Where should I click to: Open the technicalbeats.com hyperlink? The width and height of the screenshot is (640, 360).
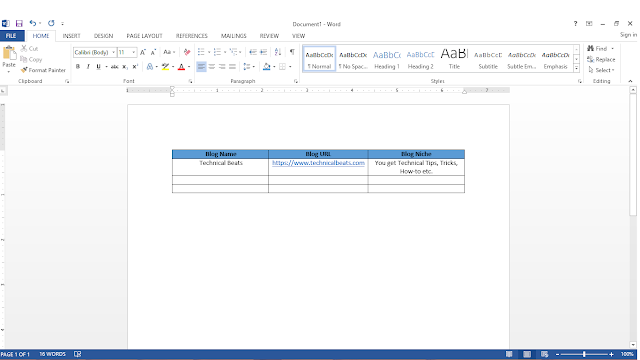pos(318,163)
